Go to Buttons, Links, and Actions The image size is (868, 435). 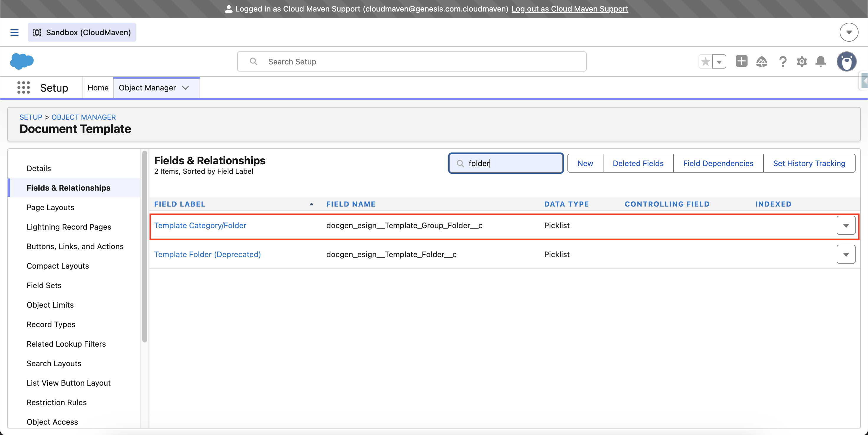click(x=75, y=246)
